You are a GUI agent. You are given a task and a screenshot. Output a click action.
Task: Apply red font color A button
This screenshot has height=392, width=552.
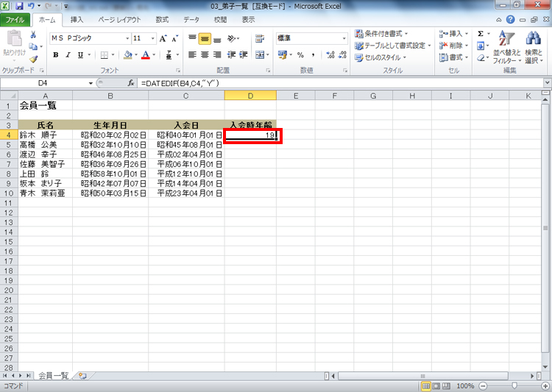point(146,55)
